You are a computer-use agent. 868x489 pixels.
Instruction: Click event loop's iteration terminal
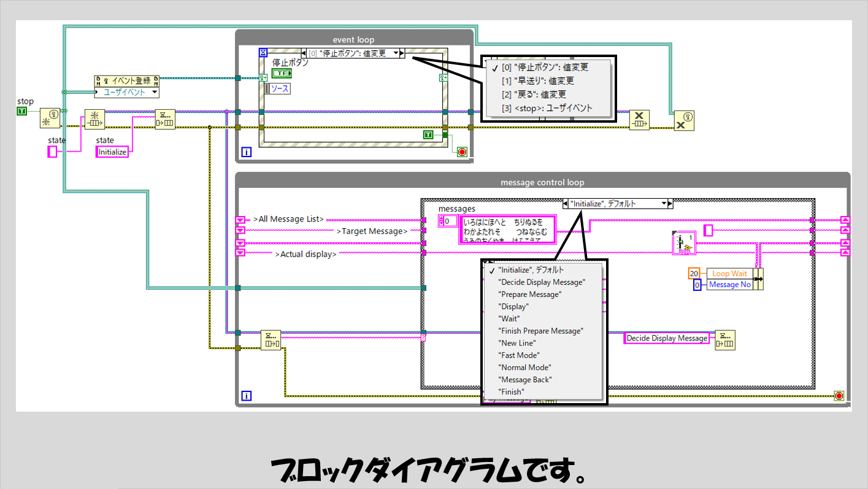click(x=247, y=152)
